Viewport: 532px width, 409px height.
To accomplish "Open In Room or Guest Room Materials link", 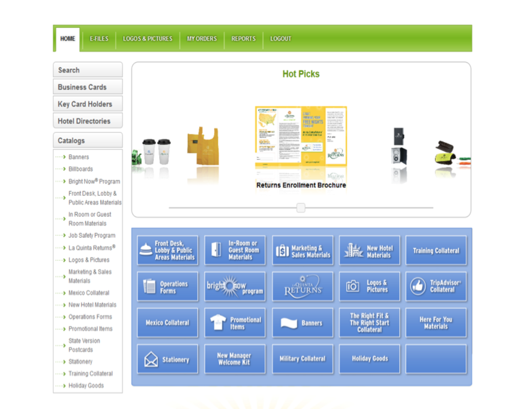I will (x=90, y=219).
